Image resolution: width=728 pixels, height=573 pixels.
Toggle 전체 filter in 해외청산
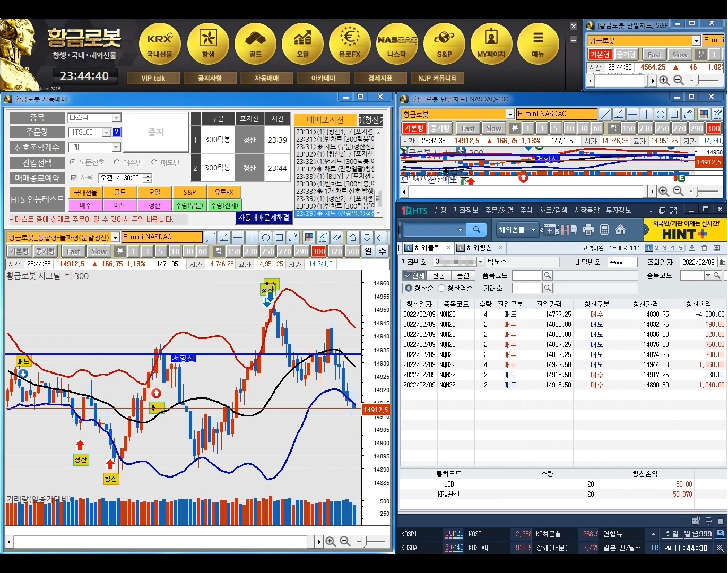[414, 275]
